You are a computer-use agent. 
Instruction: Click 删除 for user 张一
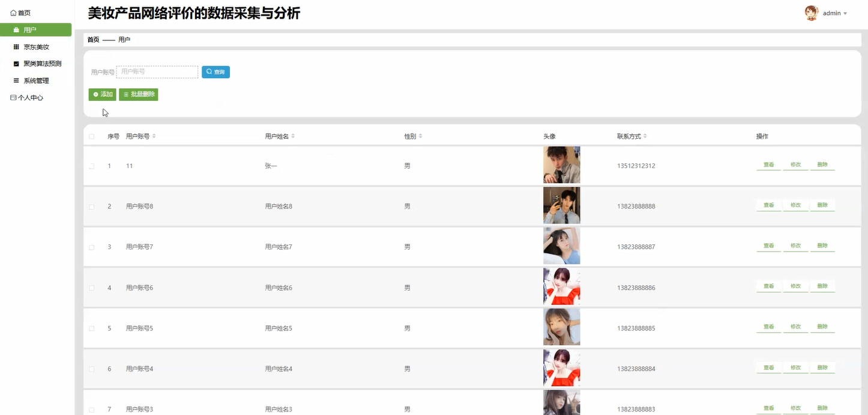pos(822,165)
